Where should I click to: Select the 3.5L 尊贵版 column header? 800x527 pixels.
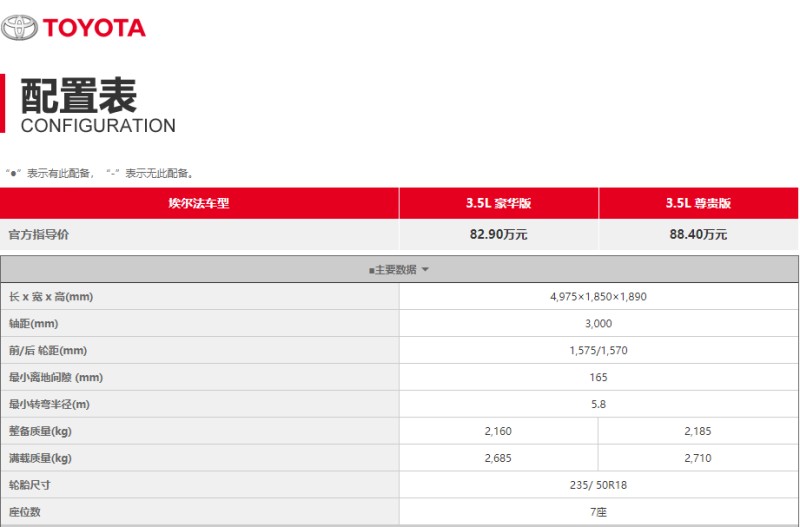(x=698, y=203)
